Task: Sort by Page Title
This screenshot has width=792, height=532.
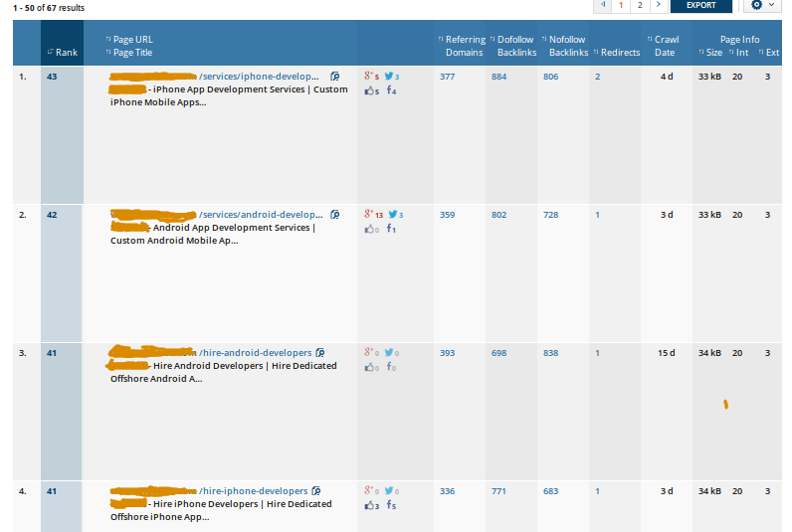Action: [x=129, y=53]
